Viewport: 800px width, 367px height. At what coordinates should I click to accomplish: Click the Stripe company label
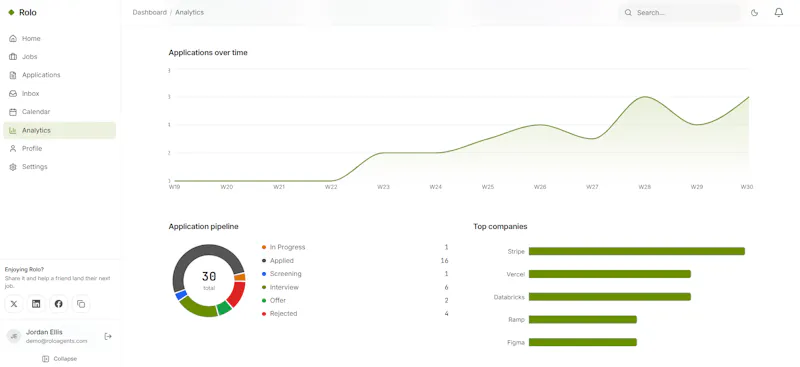tap(516, 251)
